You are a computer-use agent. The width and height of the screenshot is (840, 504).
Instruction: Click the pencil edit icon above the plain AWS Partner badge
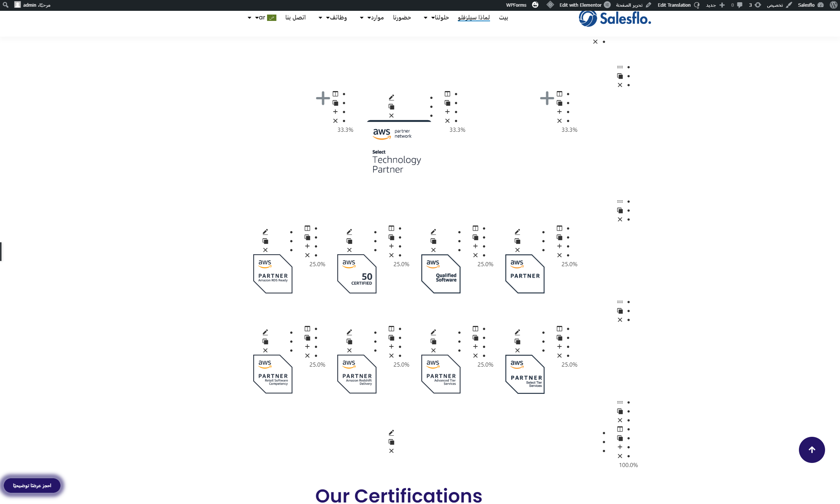pos(517,232)
